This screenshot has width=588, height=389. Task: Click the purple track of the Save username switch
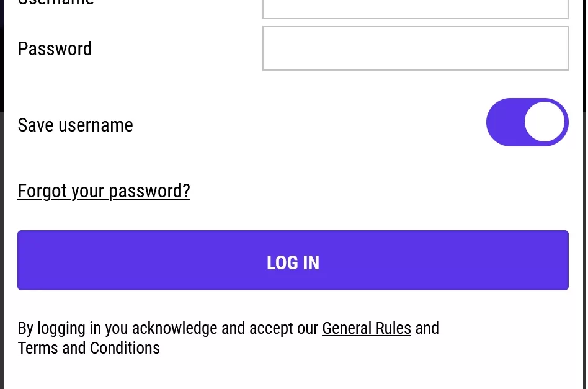click(504, 122)
